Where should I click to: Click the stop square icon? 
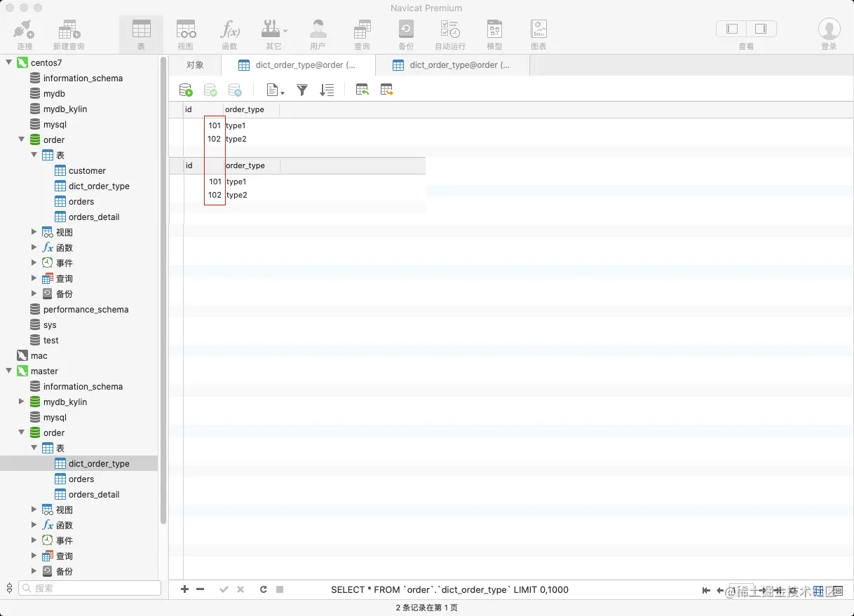pyautogui.click(x=280, y=589)
